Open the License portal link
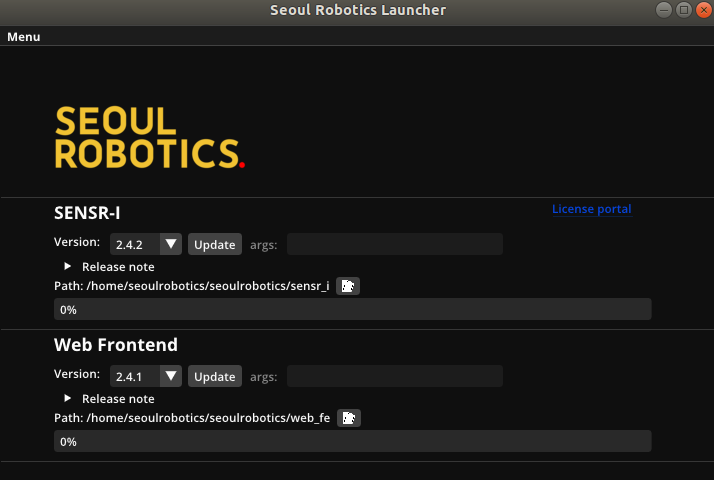 coord(592,209)
